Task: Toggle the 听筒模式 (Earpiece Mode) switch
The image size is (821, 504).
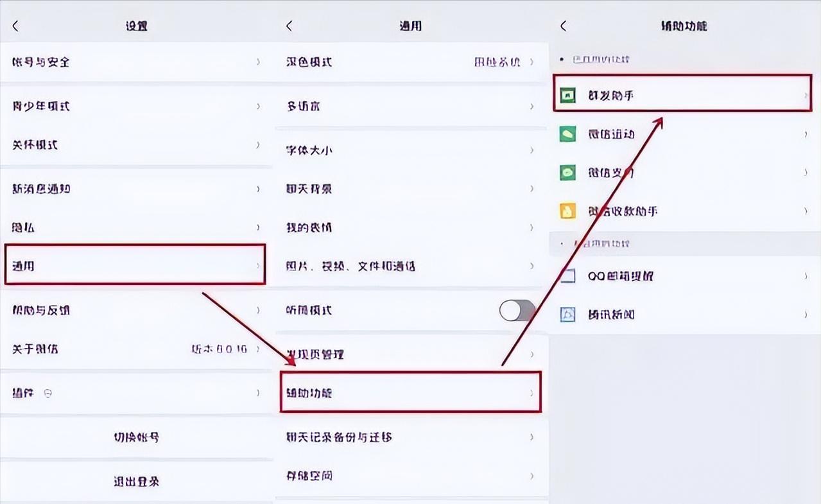Action: pyautogui.click(x=517, y=311)
